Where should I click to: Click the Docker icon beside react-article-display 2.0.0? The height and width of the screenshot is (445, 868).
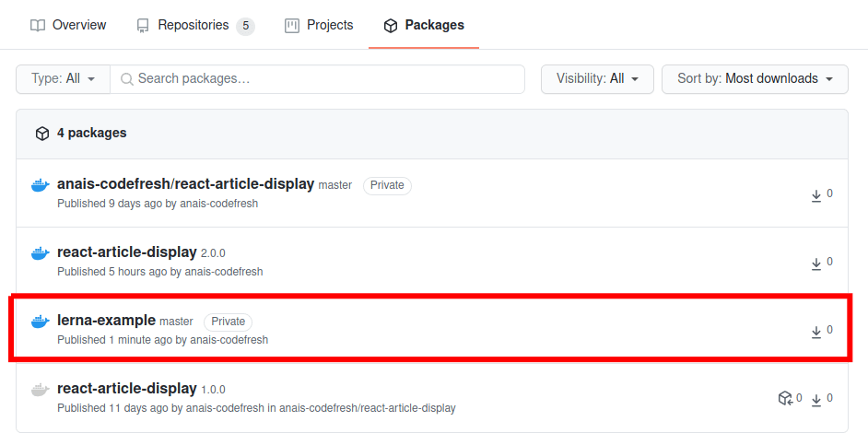click(x=40, y=253)
